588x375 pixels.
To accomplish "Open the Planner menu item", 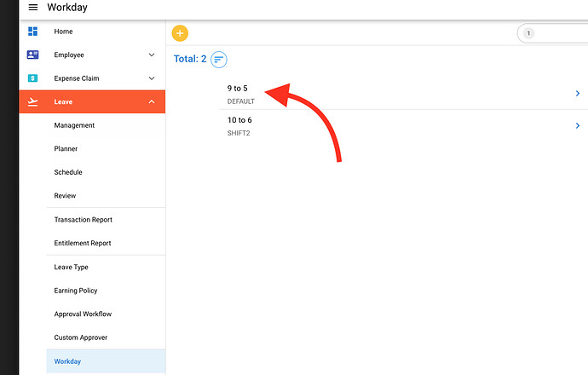I will pos(66,148).
